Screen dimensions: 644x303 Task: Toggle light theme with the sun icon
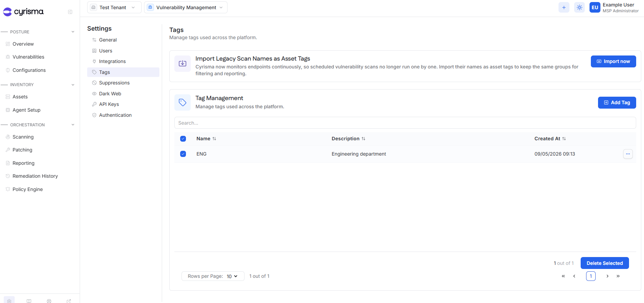point(580,7)
